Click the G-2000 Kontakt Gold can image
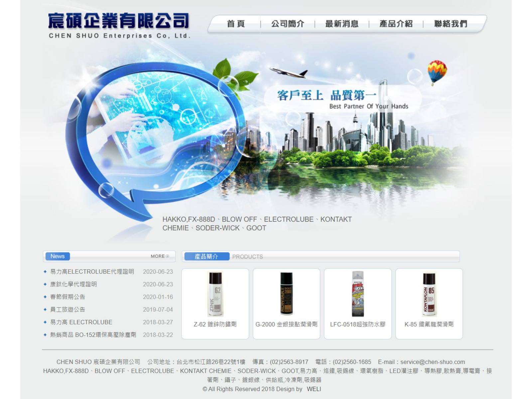Viewport: 532px width, 399px height. coord(286,294)
